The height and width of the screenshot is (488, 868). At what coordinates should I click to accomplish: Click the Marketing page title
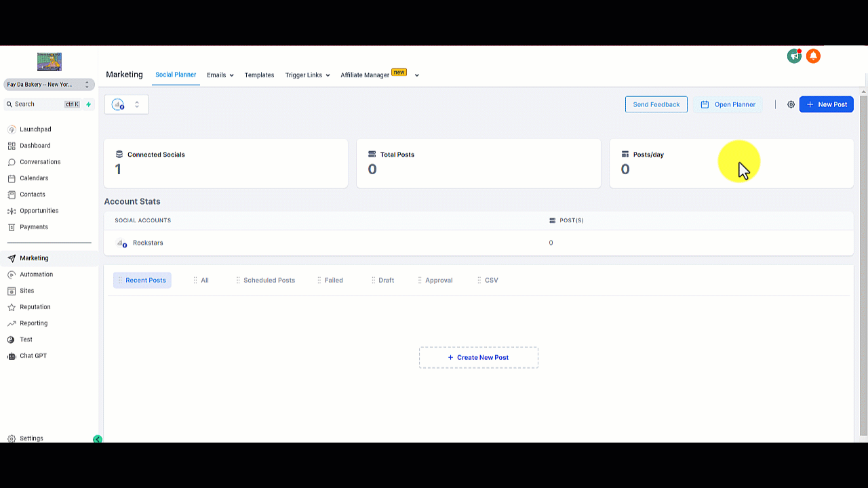124,75
